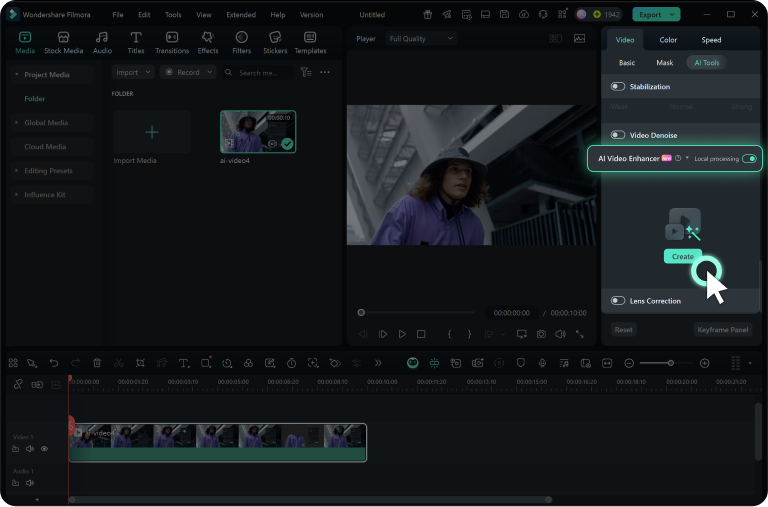Expand the Project Media tree

tap(17, 74)
